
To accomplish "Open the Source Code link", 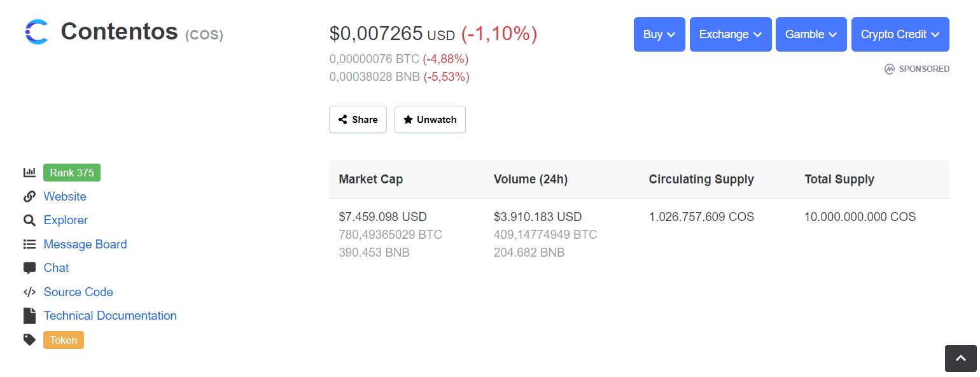I will [x=78, y=292].
